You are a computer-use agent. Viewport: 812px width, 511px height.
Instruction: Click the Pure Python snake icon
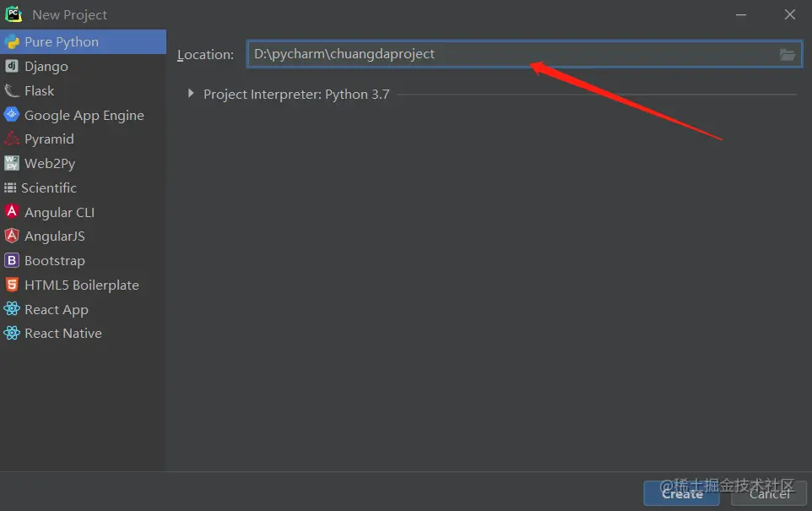click(12, 42)
